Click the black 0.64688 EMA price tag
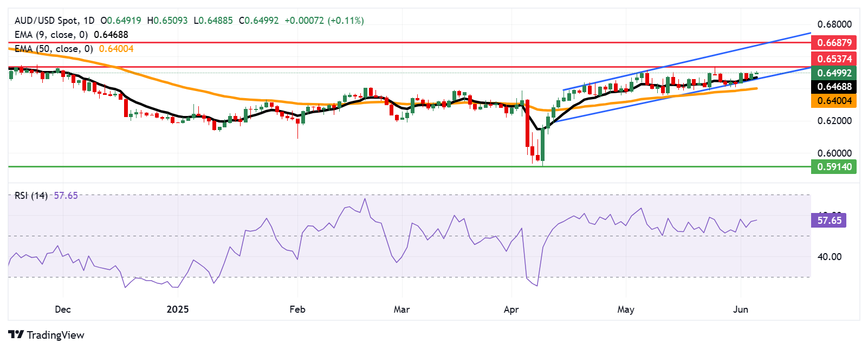868x349 pixels. tap(834, 87)
